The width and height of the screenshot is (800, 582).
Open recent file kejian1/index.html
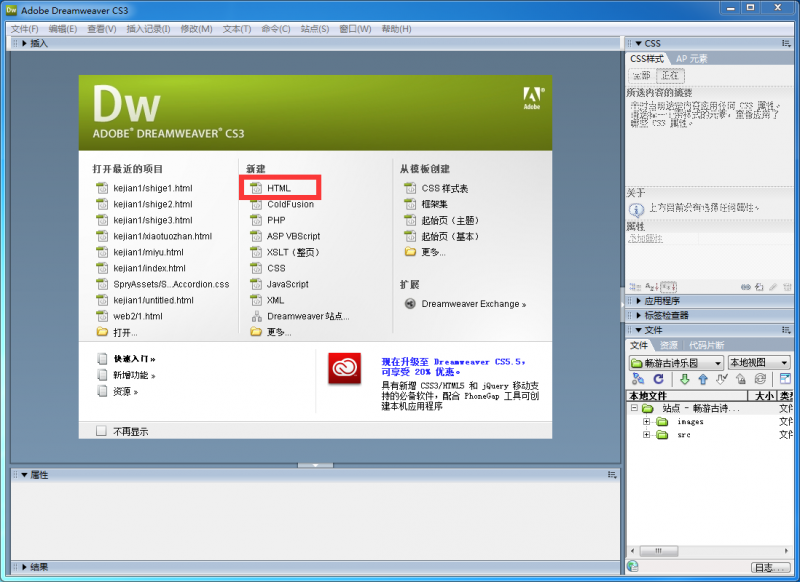149,268
